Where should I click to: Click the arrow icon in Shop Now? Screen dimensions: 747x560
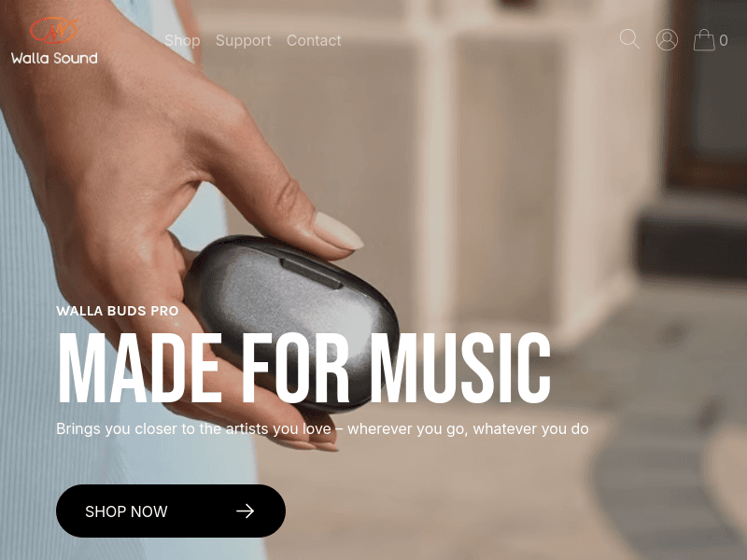tap(246, 511)
